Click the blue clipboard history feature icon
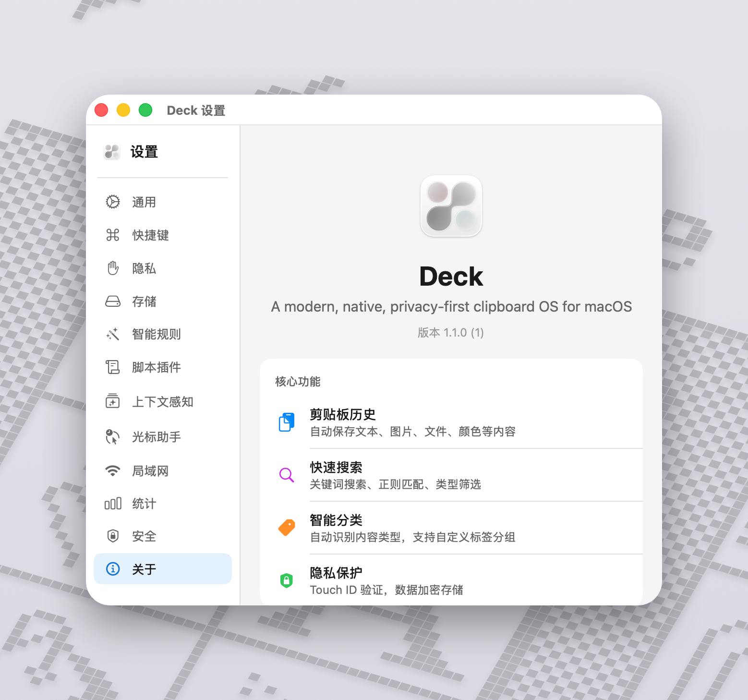The width and height of the screenshot is (748, 700). (x=287, y=422)
